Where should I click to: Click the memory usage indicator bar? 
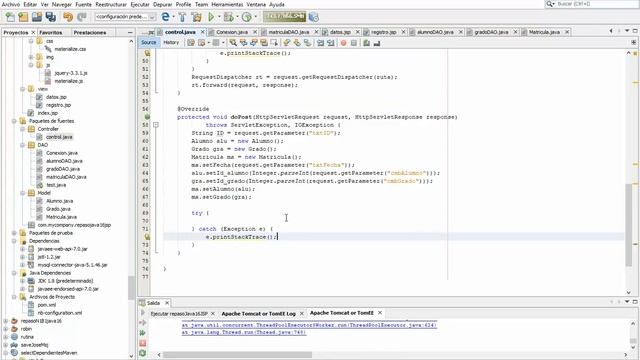tap(284, 16)
